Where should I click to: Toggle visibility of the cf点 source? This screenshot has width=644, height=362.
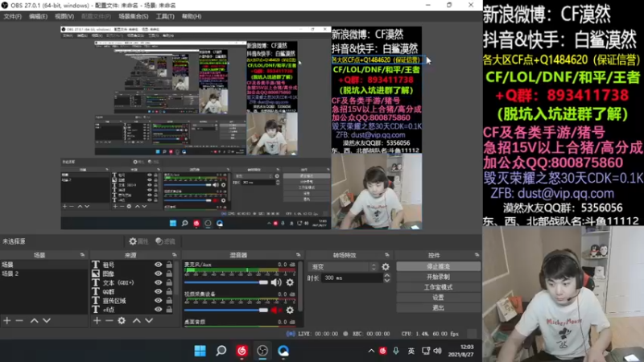[x=158, y=310]
